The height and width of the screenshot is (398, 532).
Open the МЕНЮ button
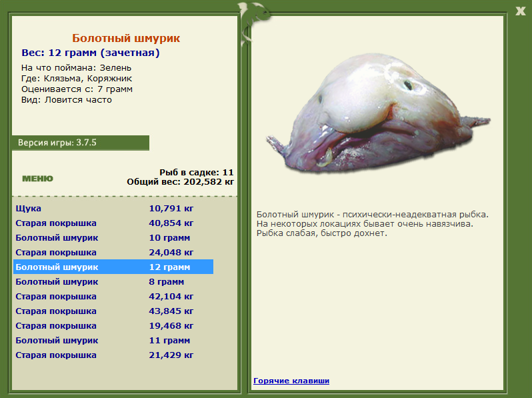coord(37,179)
